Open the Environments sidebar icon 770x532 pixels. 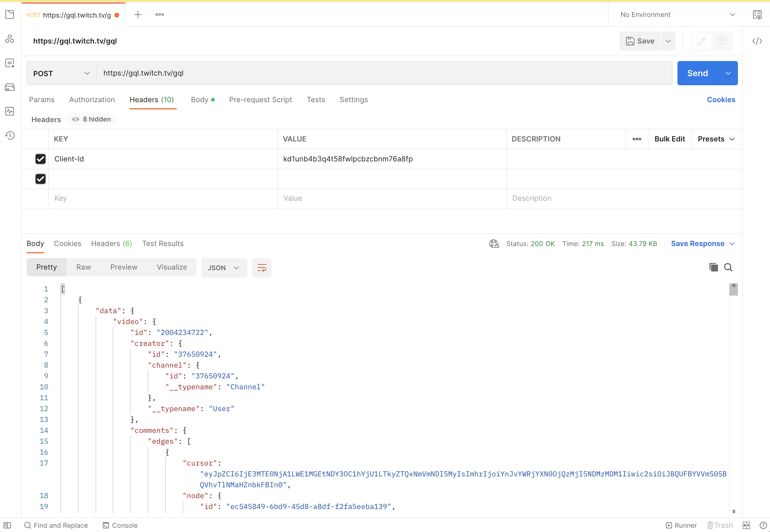10,63
